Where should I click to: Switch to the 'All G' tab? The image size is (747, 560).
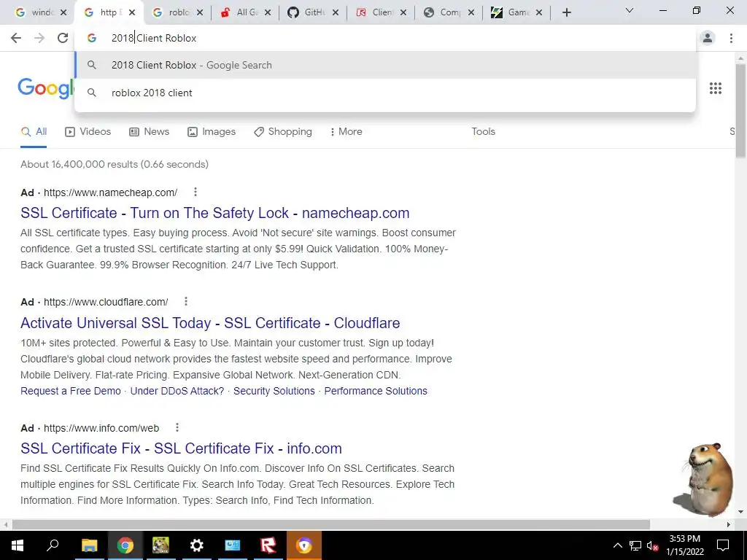click(241, 13)
